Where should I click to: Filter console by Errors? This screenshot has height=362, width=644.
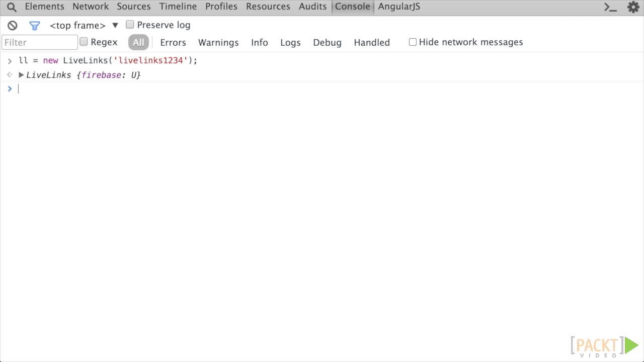point(173,43)
